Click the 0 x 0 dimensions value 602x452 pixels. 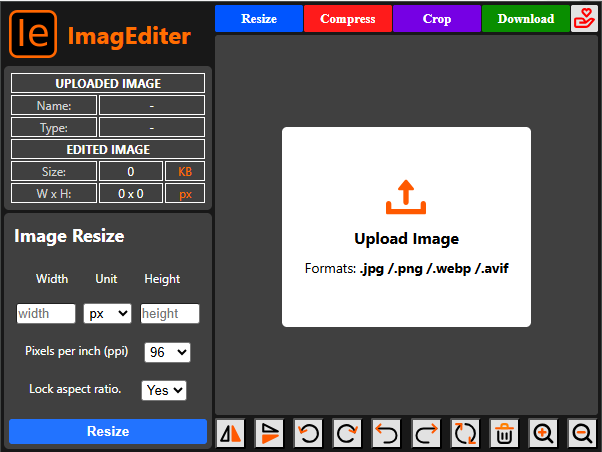click(x=131, y=194)
